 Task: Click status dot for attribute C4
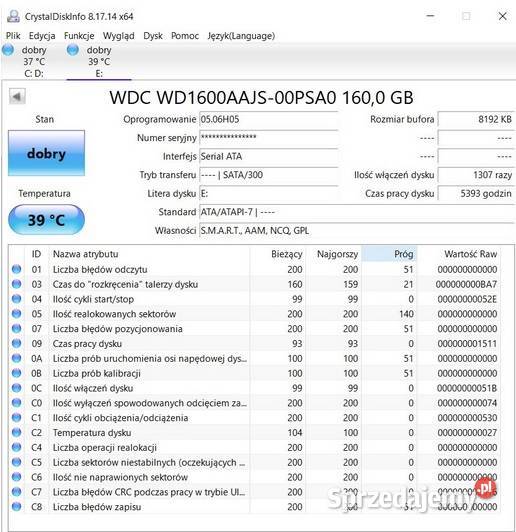point(16,447)
